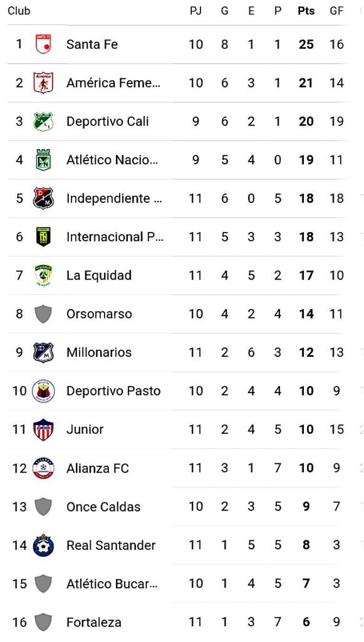
Task: Click the Millonarios blue crest
Action: coord(43,352)
